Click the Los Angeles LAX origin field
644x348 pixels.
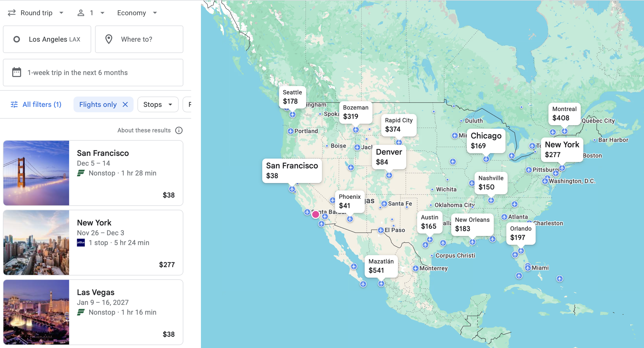tap(47, 39)
